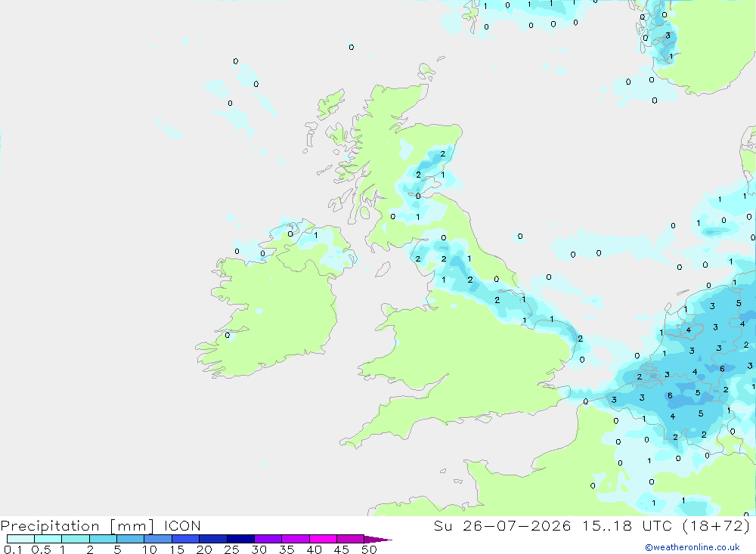Click the 5–10 mm legend color swatch

coord(131,539)
